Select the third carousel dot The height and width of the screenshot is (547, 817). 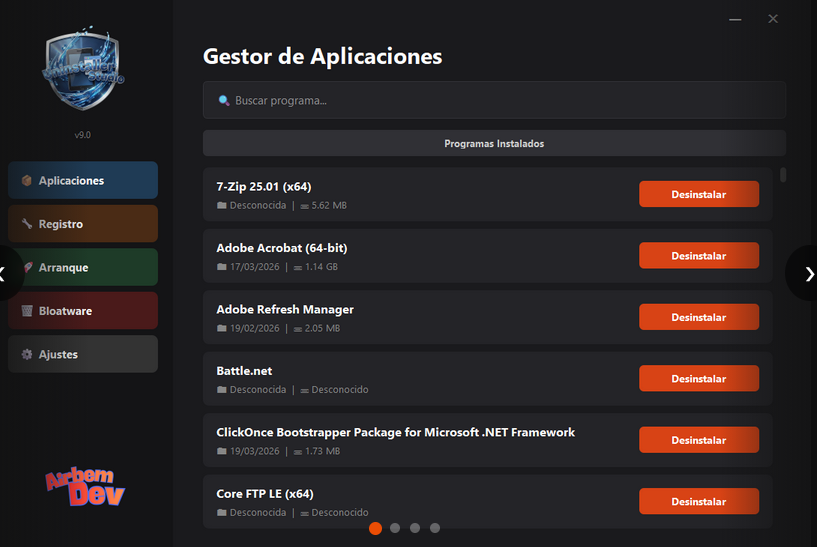tap(415, 528)
